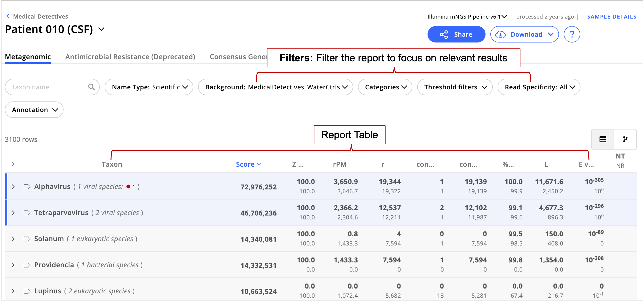Image resolution: width=644 pixels, height=301 pixels.
Task: Toggle NT metric display in column header
Action: (620, 156)
